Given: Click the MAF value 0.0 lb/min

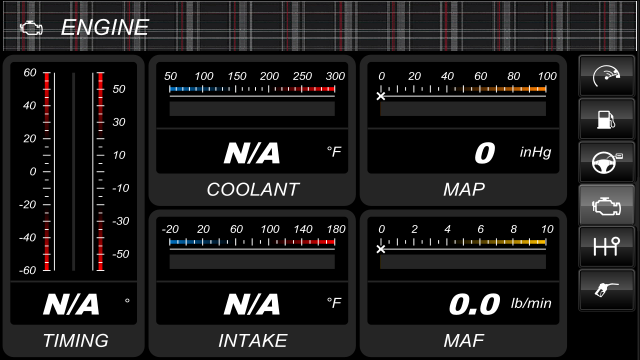Looking at the screenshot, I should pyautogui.click(x=474, y=304).
